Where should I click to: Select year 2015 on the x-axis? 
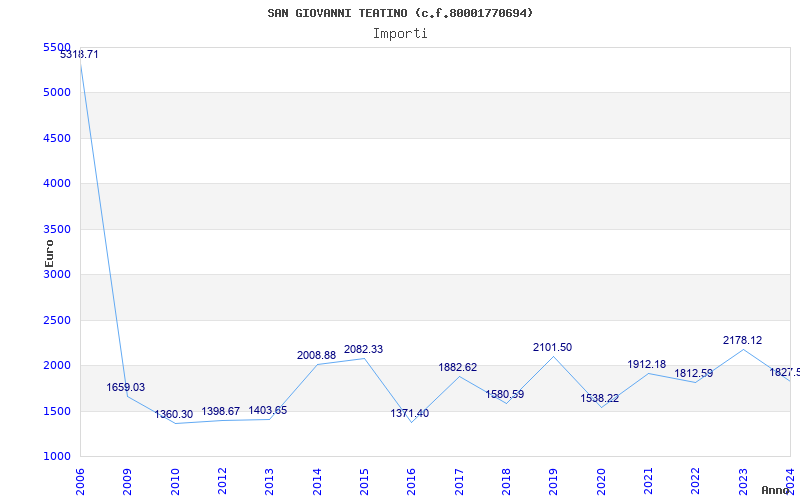tap(365, 479)
